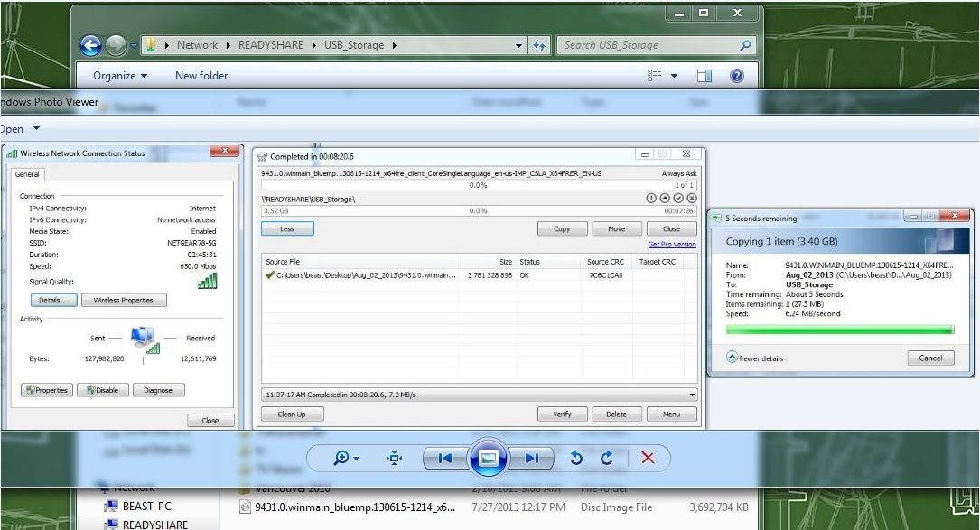Click the TeraCopy Move button
Viewport: 980px width, 530px height.
616,228
